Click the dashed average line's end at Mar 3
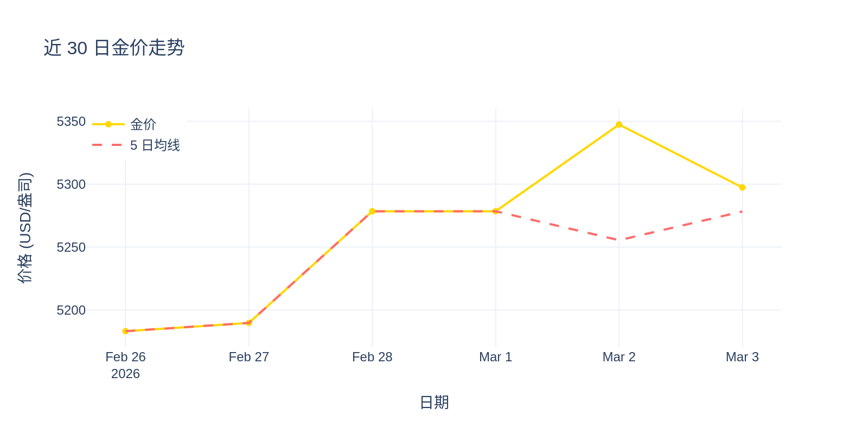This screenshot has width=868, height=434. pos(742,211)
